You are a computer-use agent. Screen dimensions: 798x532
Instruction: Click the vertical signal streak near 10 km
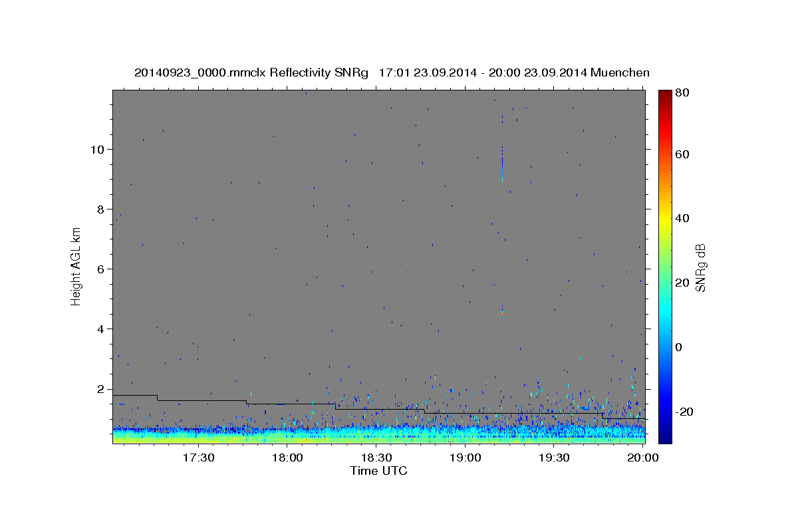coord(502,163)
